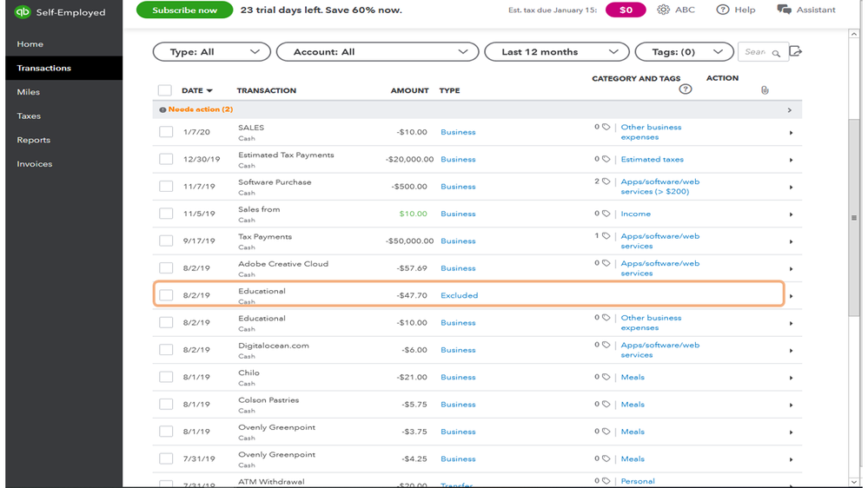Image resolution: width=868 pixels, height=488 pixels.
Task: Open the Assistant chat icon
Action: pos(784,10)
